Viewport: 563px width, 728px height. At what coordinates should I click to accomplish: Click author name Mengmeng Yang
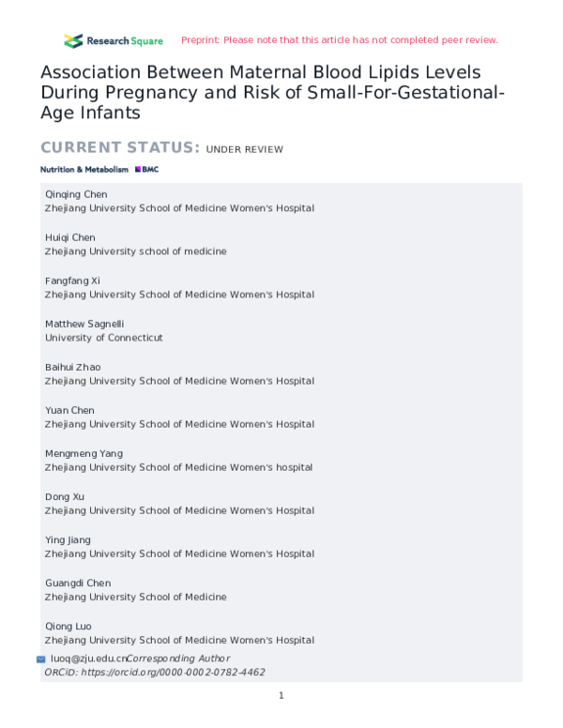point(84,453)
